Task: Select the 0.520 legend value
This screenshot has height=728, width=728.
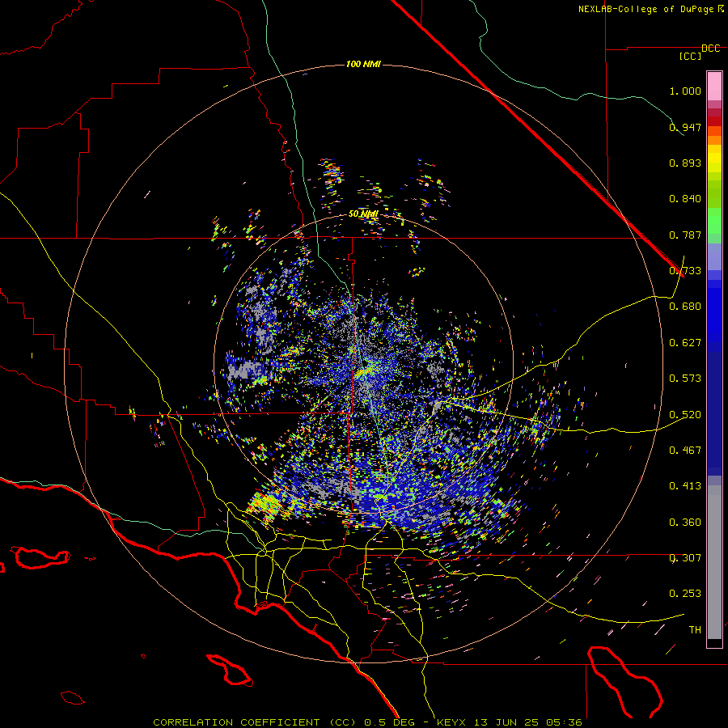Action: [685, 414]
